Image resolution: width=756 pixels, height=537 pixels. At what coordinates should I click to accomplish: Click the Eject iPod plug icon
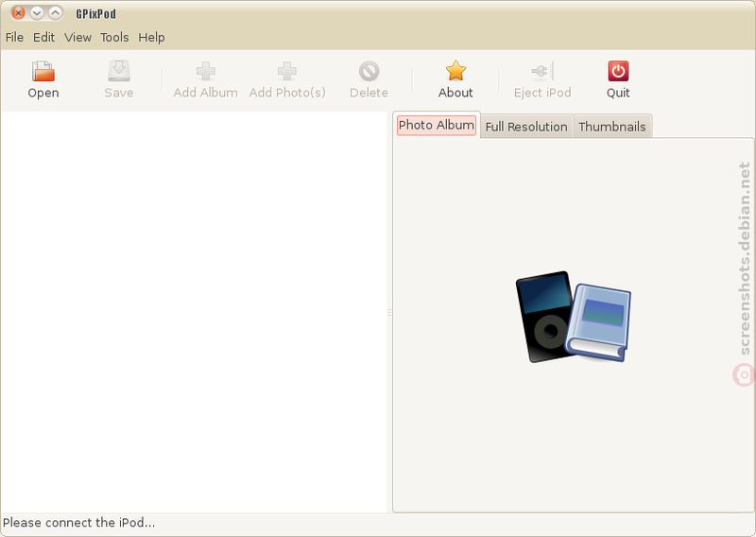pyautogui.click(x=542, y=71)
